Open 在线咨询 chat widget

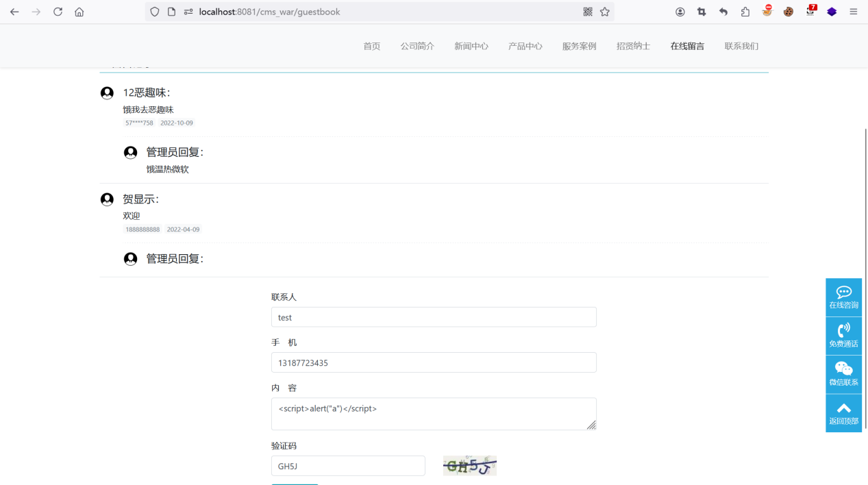point(843,297)
